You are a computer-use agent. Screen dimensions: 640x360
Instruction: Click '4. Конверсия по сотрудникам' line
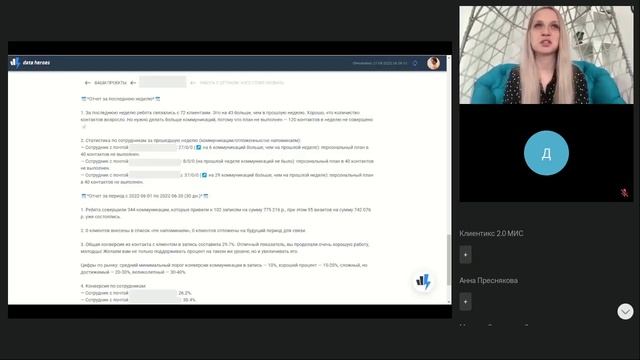tap(113, 286)
